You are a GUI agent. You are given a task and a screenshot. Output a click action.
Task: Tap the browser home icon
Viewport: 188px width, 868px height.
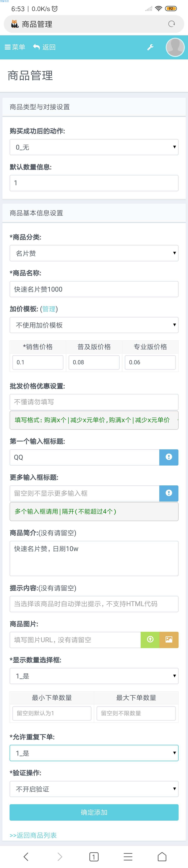pyautogui.click(x=162, y=857)
